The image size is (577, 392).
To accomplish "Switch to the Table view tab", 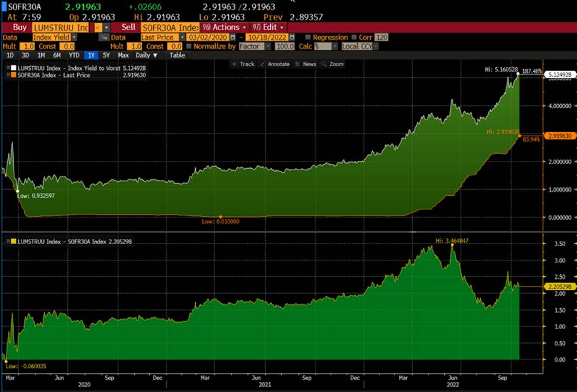I will coord(177,56).
